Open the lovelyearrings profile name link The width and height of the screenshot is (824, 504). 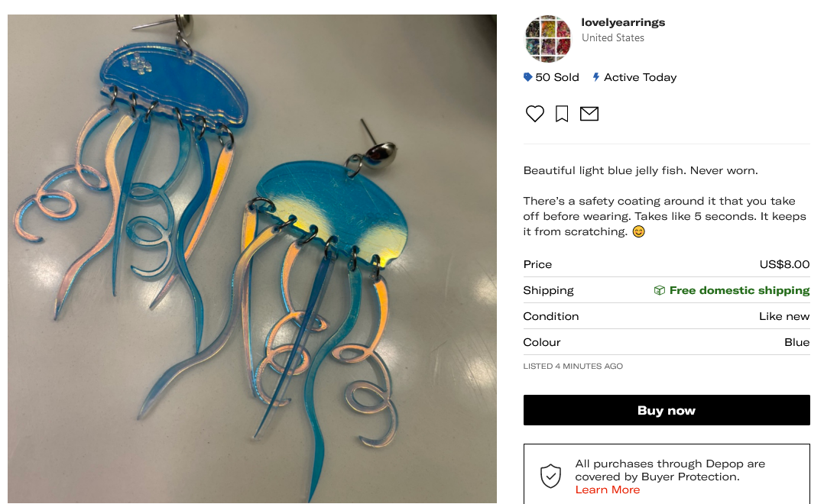pos(623,23)
